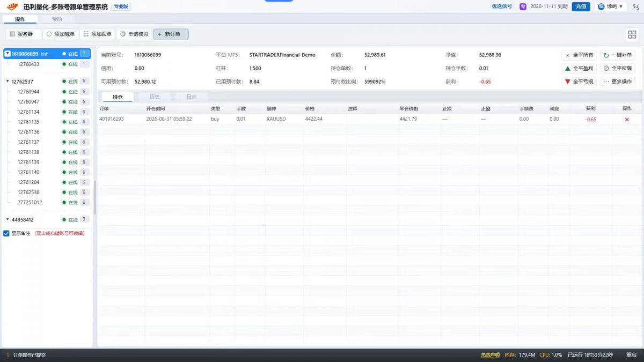
Task: Open the 帮助 help menu tab
Action: (57, 19)
